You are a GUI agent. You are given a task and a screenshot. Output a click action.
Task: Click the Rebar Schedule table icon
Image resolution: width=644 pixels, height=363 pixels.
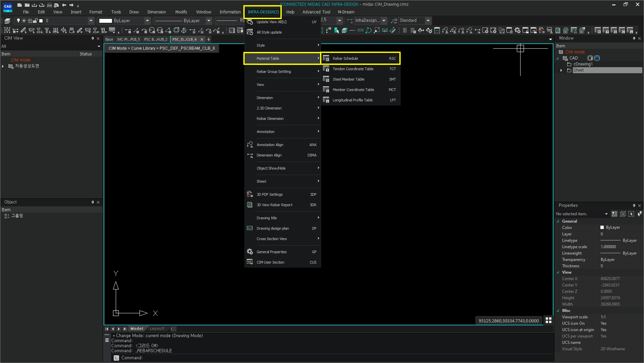326,58
